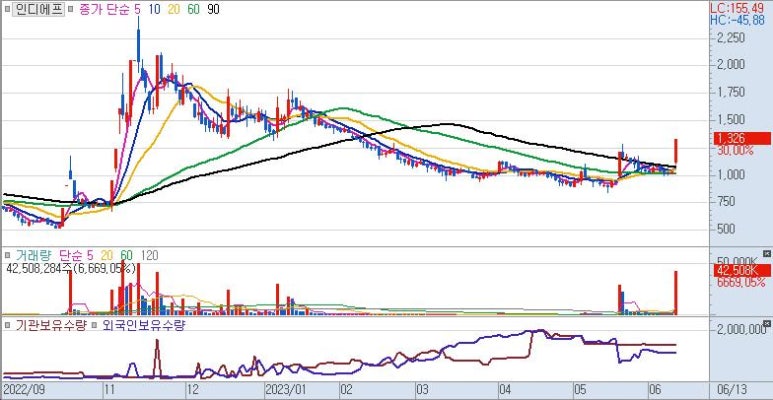Click the 05 month marker on date axis
The height and width of the screenshot is (400, 773).
(581, 389)
